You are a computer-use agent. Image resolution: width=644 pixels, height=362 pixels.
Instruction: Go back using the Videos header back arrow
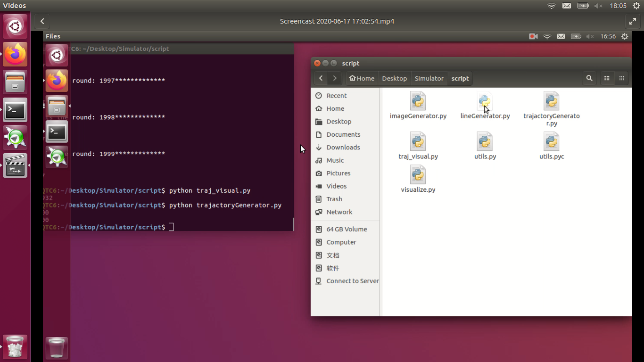(42, 21)
